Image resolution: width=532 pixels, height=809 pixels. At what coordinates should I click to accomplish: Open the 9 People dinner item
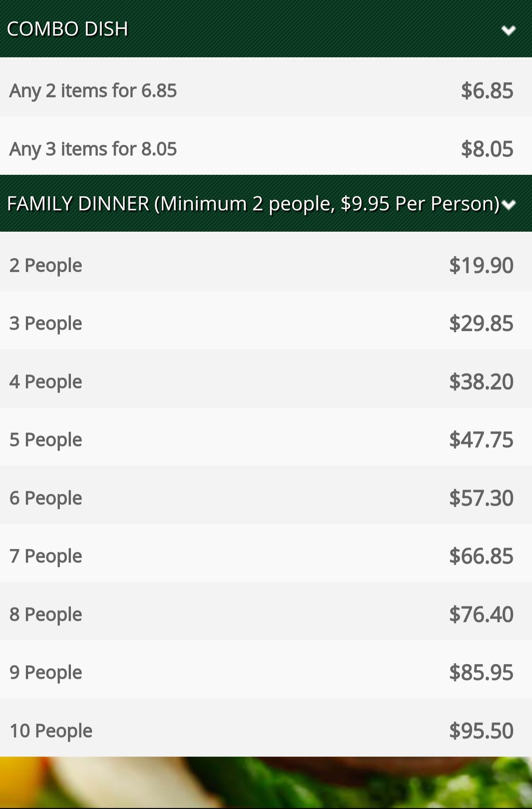tap(46, 672)
